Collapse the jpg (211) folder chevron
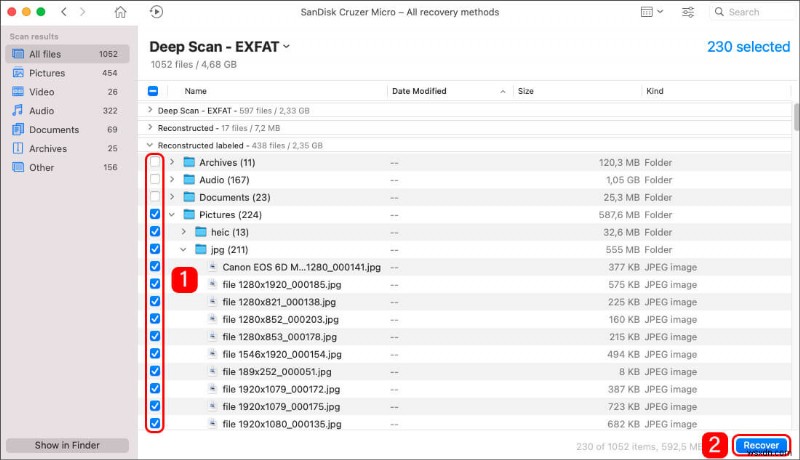Image resolution: width=800 pixels, height=460 pixels. pyautogui.click(x=184, y=249)
